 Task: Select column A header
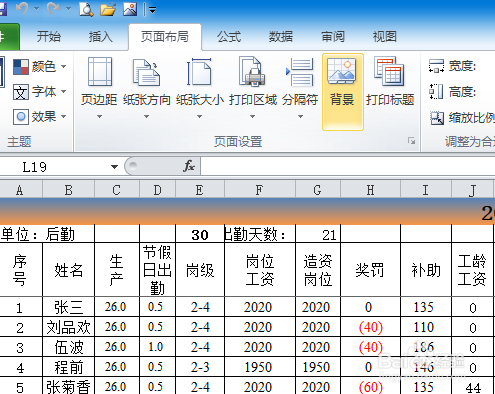(x=20, y=190)
